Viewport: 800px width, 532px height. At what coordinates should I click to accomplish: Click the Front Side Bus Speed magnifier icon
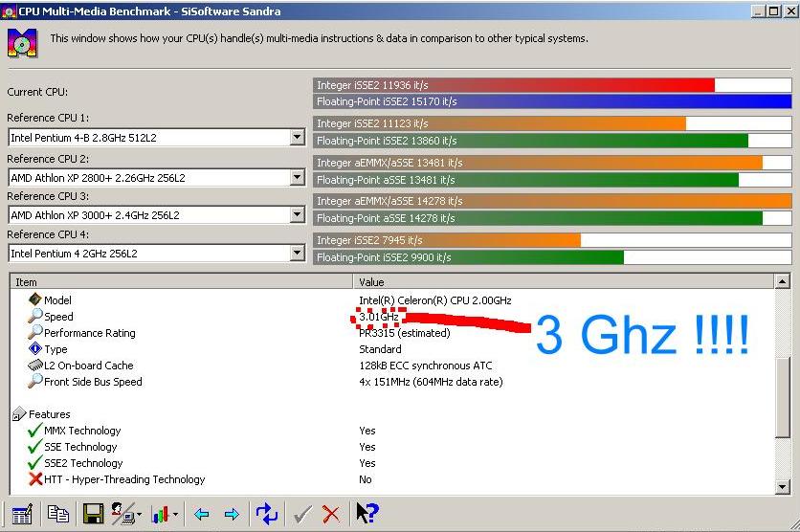point(35,381)
